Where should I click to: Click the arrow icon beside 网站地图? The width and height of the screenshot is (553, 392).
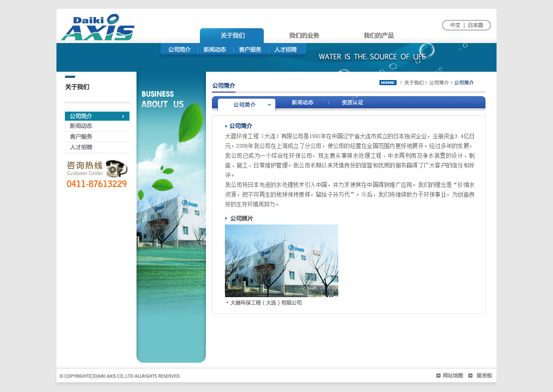(x=438, y=376)
